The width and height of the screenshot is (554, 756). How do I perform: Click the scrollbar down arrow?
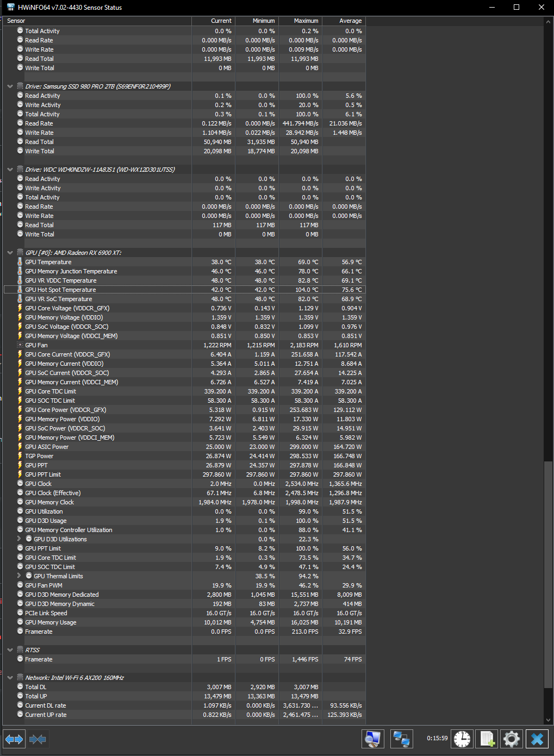[548, 720]
